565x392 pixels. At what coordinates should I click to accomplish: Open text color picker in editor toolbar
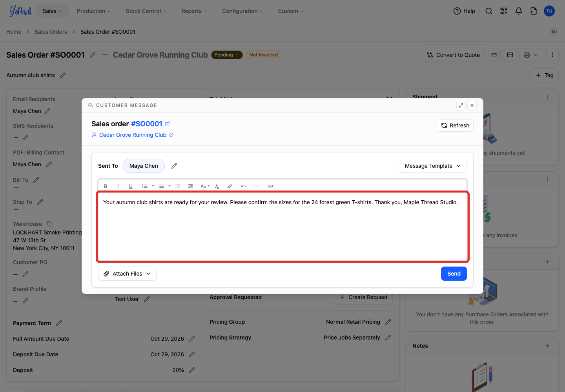217,186
